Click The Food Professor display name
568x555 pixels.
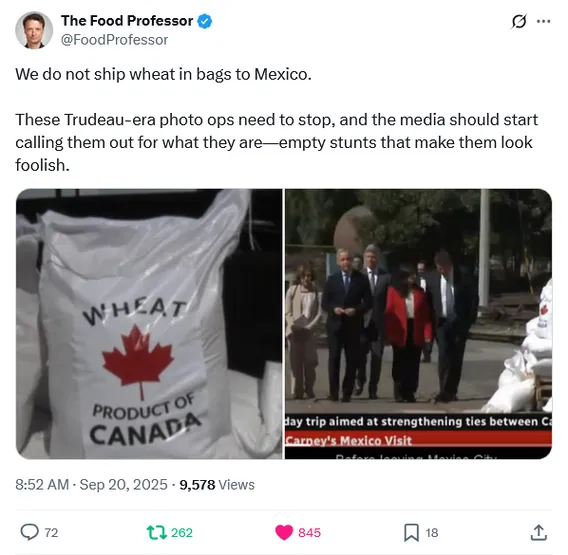[127, 21]
